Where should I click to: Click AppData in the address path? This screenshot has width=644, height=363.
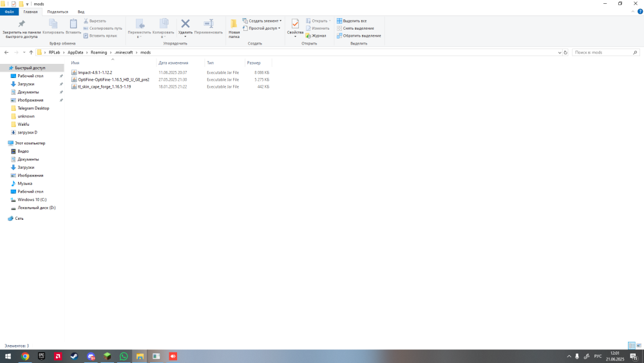pos(75,53)
